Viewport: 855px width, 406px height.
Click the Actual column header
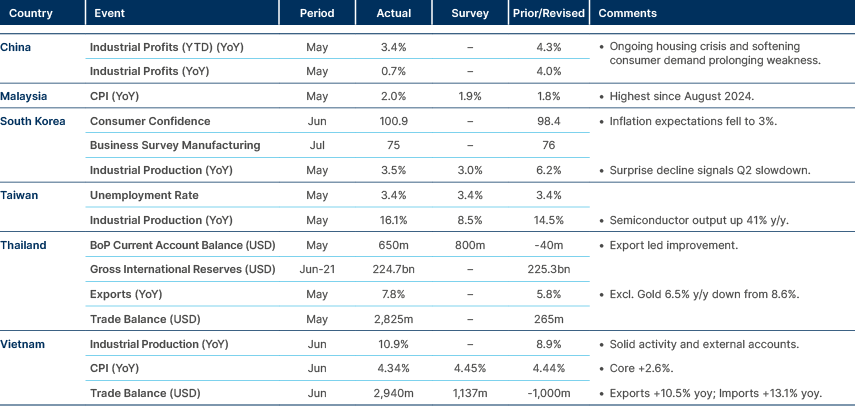point(393,14)
